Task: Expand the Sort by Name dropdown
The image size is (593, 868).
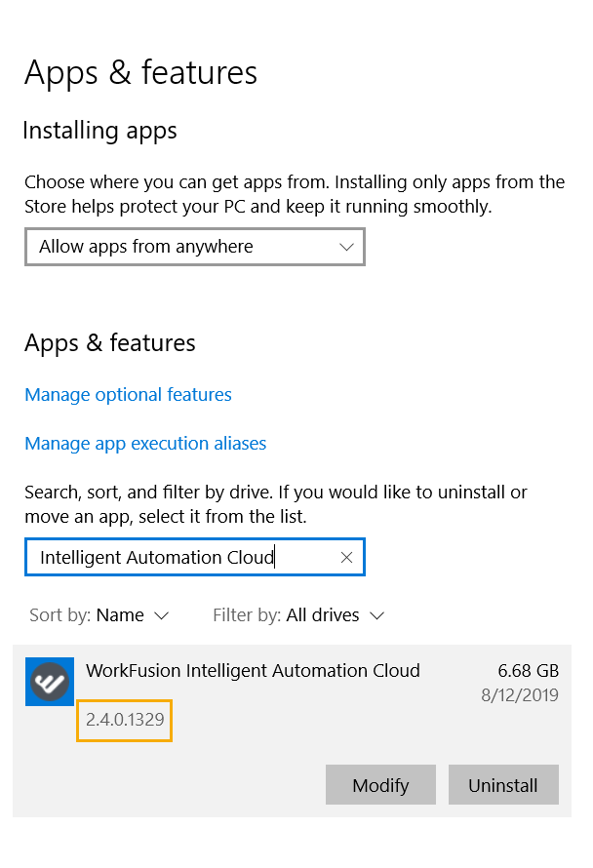Action: 99,615
